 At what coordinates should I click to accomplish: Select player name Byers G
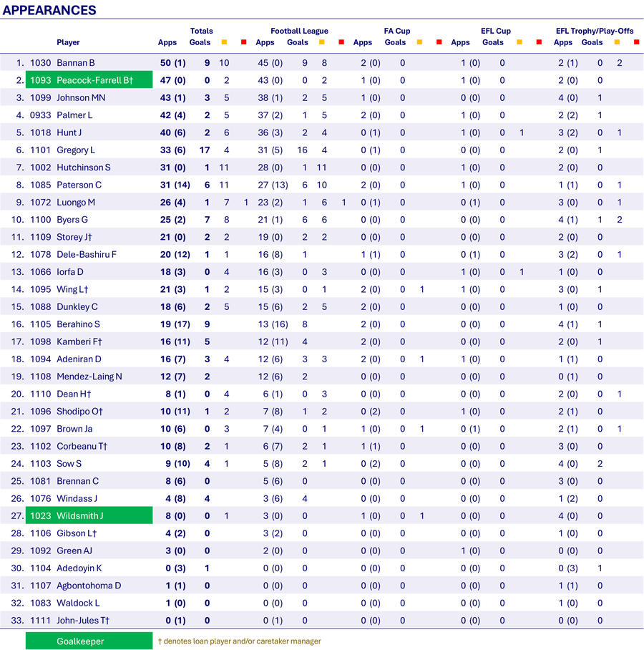point(72,220)
